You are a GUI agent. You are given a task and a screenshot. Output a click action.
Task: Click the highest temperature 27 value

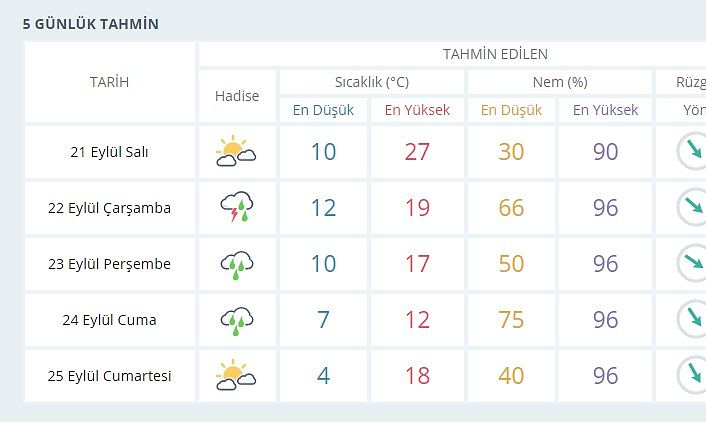point(417,152)
